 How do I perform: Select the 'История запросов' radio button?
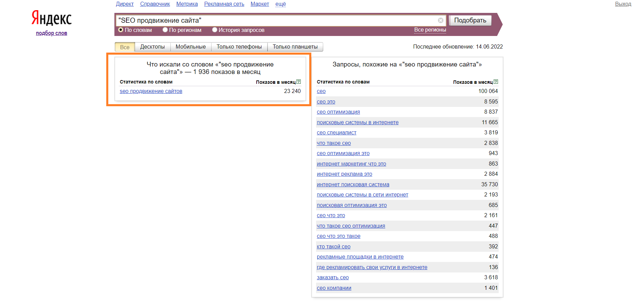pyautogui.click(x=215, y=30)
